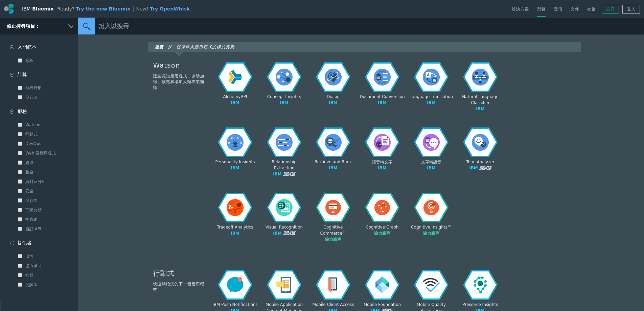644x311 pixels.
Task: Open the 解決方案 menu
Action: click(x=520, y=9)
